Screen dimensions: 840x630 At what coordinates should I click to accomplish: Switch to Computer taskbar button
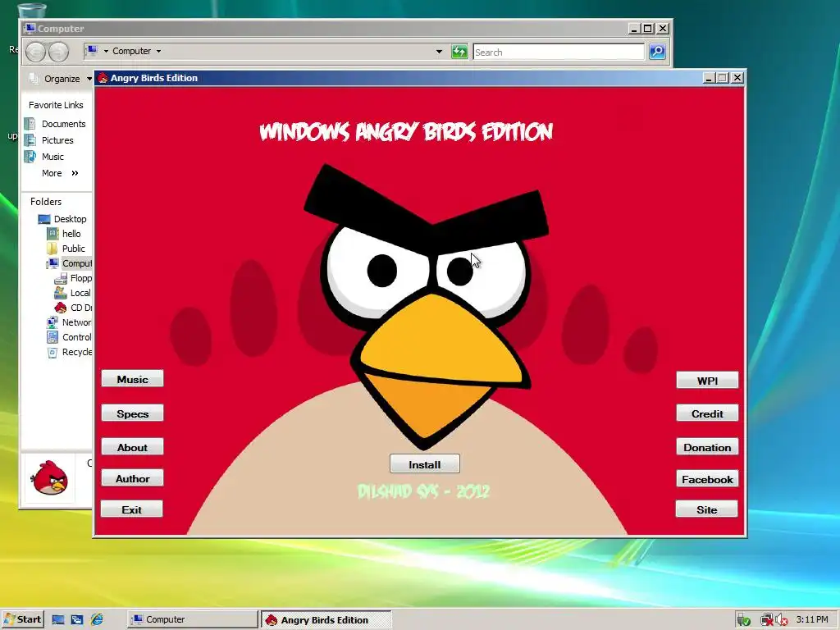point(192,619)
